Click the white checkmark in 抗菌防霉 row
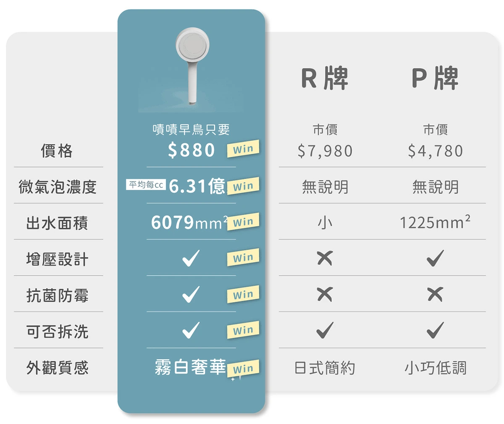The image size is (504, 424). 191,294
